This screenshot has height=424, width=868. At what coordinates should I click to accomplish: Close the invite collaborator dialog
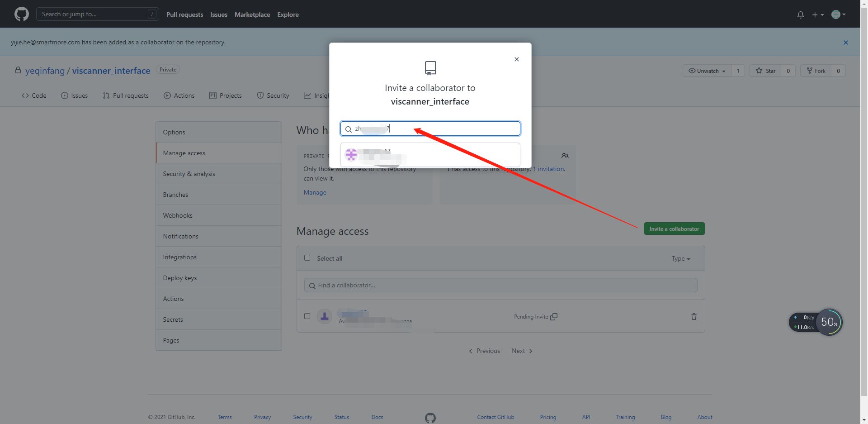click(517, 59)
